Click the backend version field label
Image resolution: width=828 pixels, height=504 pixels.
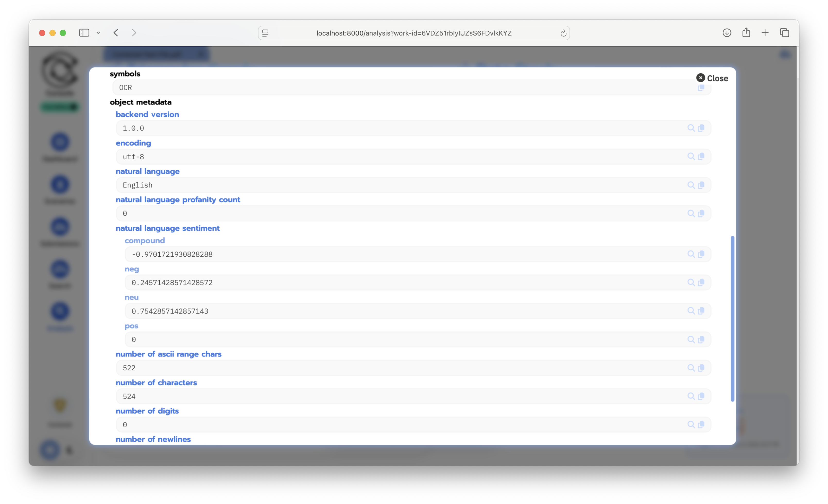pos(147,114)
